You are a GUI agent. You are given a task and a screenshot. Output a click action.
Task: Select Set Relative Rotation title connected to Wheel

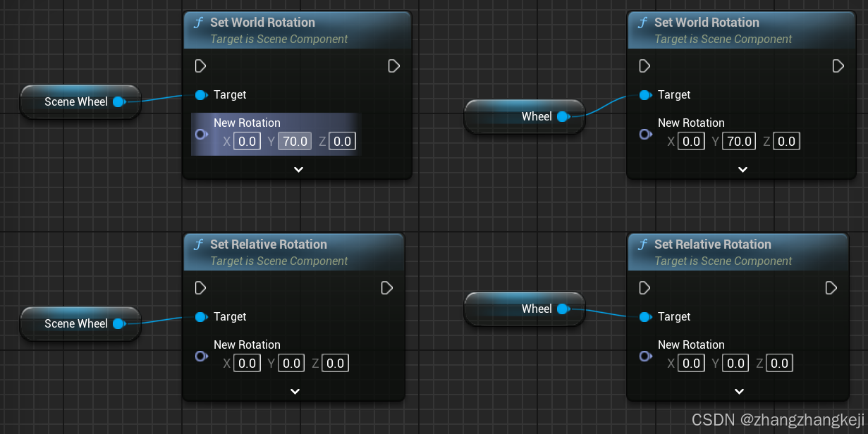pyautogui.click(x=713, y=244)
